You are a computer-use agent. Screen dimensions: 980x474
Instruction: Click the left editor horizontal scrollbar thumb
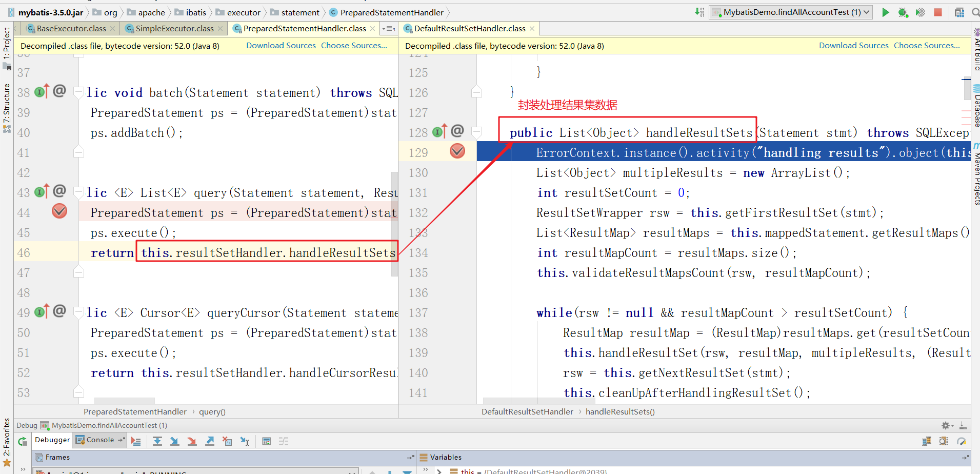coord(124,401)
